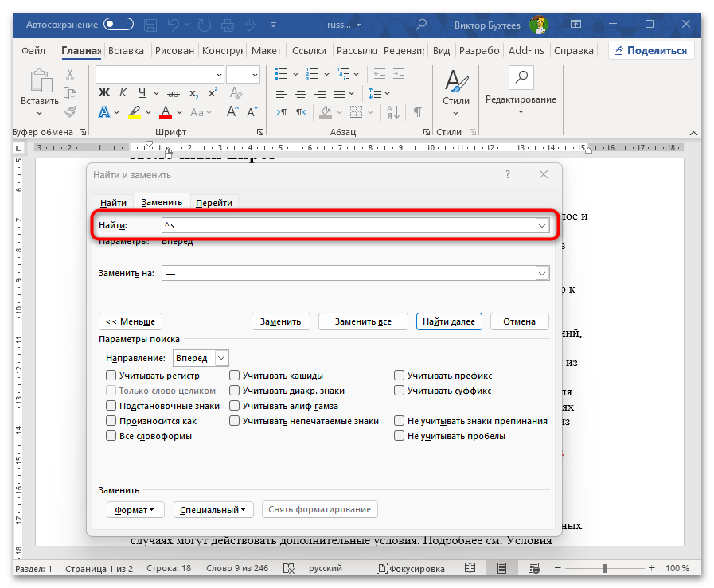Expand the 'Специальный' dropdown button
This screenshot has width=714, height=588.
213,509
